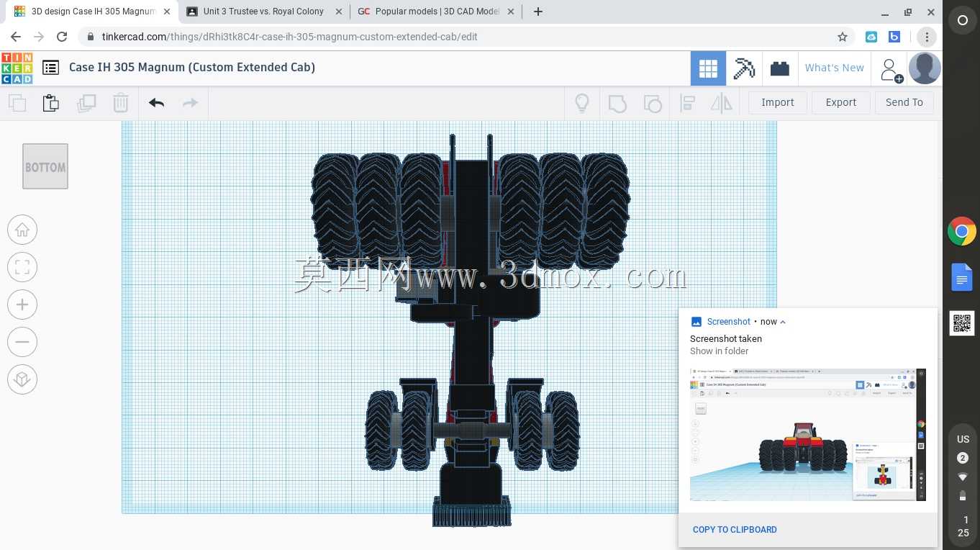Viewport: 980px width, 550px height.
Task: Open the Blocks pickaxe mode
Action: [744, 68]
